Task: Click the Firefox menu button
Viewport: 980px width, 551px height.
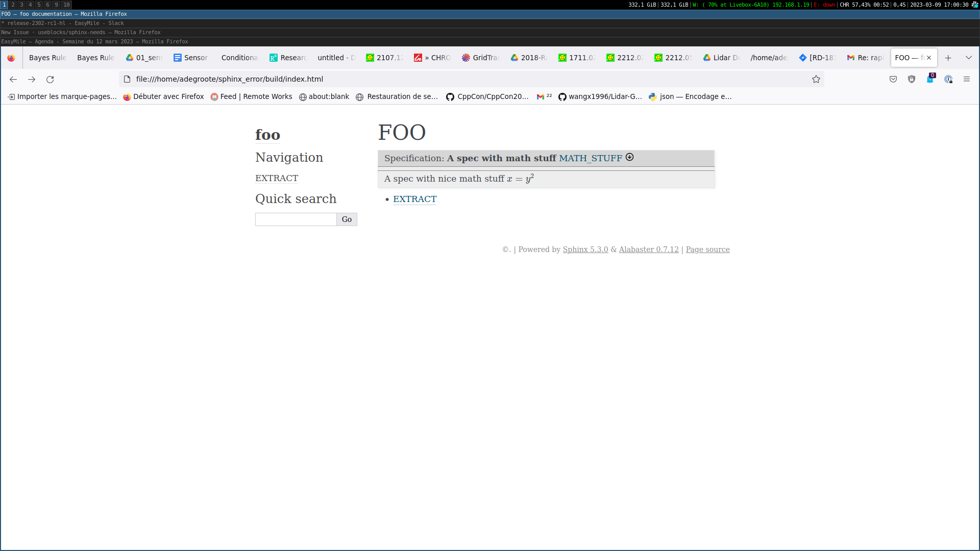Action: (967, 79)
